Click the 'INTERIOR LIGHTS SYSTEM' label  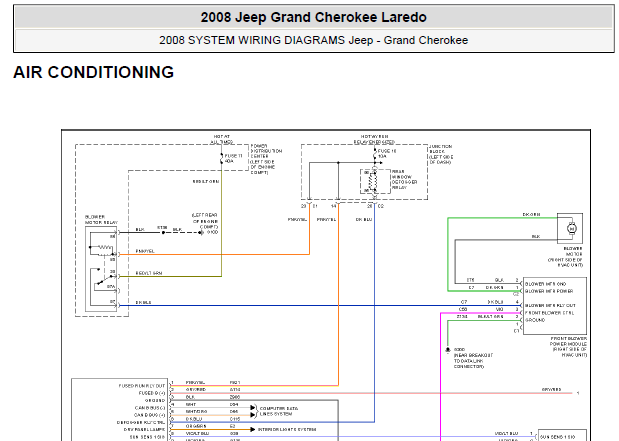click(287, 429)
